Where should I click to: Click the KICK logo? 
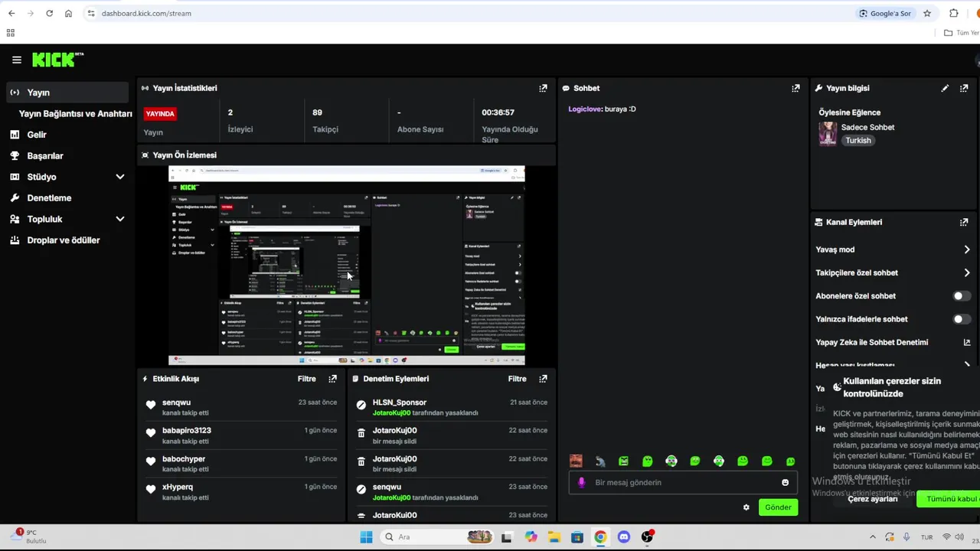(x=57, y=60)
